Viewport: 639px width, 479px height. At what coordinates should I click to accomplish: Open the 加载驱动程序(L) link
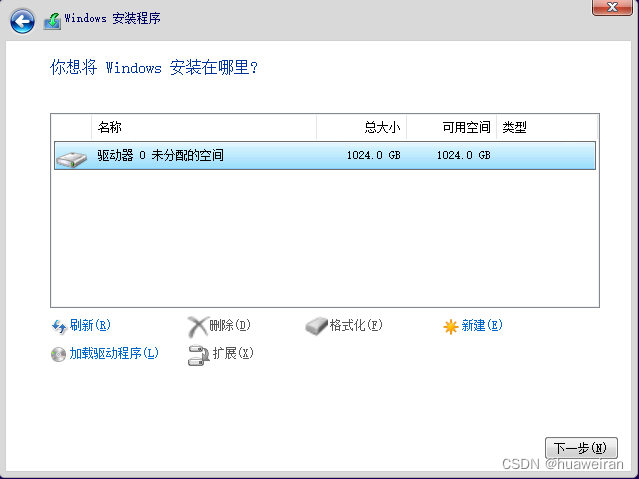click(x=114, y=353)
